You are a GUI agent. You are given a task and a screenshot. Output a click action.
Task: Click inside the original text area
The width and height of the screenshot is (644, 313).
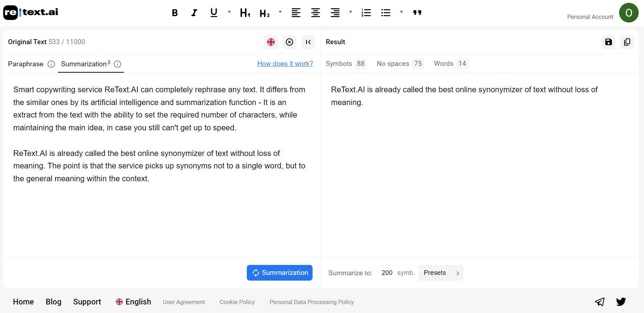(162, 165)
